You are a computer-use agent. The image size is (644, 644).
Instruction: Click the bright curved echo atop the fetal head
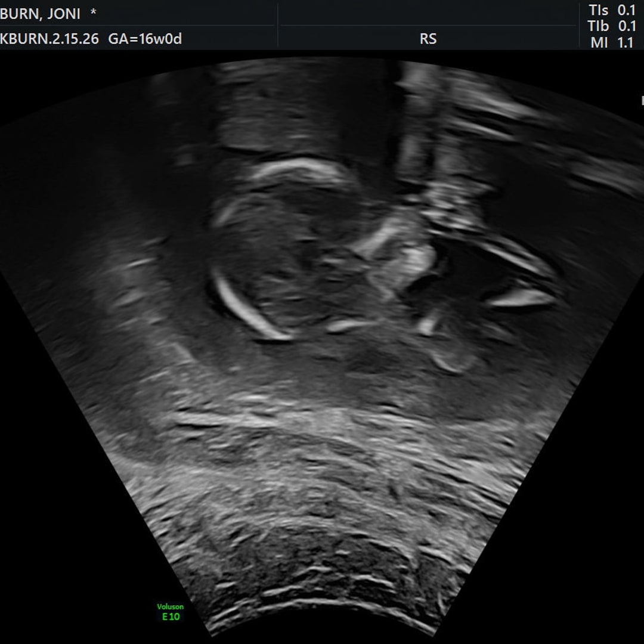pyautogui.click(x=298, y=170)
